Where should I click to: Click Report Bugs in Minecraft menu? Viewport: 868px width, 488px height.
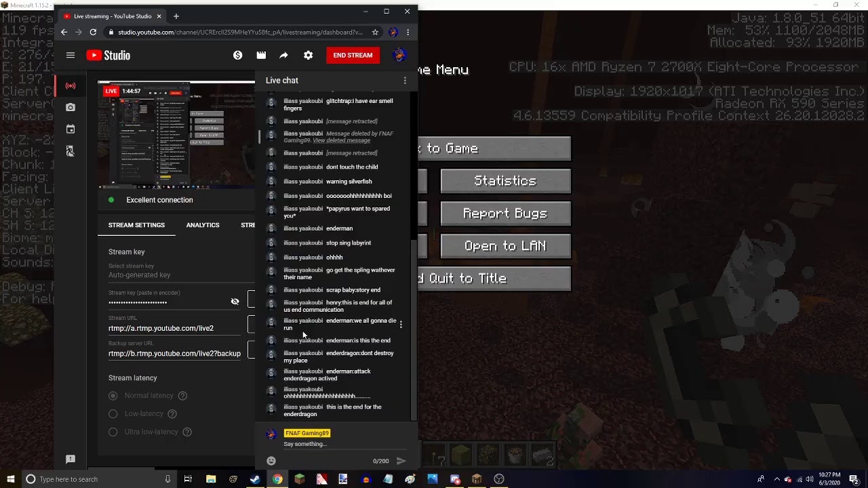505,213
